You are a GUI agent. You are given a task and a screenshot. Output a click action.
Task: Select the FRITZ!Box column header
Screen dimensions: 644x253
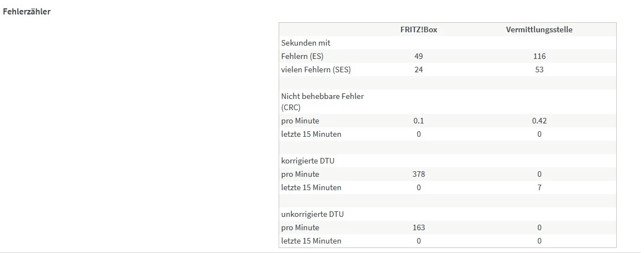coord(419,29)
